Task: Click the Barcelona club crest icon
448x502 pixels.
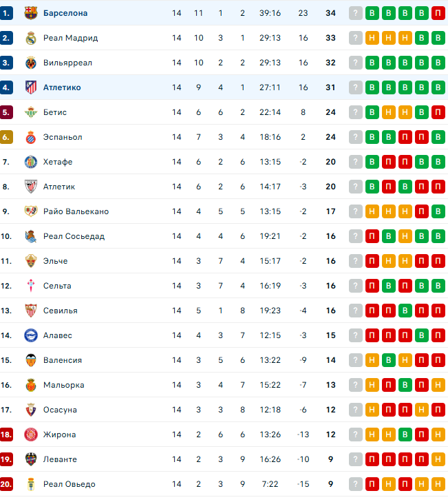Action: (30, 13)
